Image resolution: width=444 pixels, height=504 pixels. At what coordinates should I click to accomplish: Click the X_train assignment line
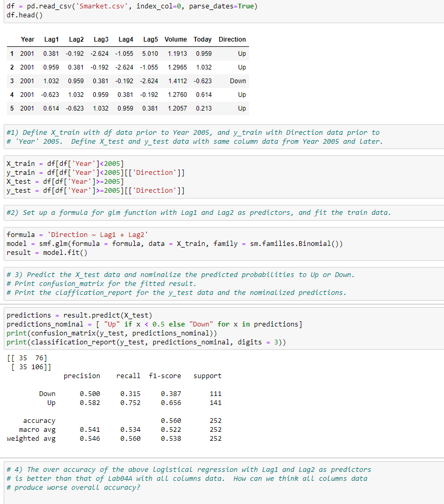coord(65,164)
